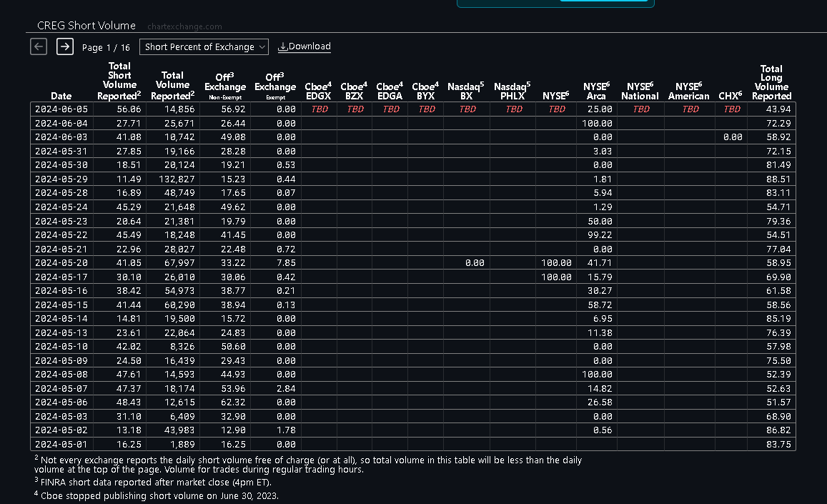
Task: Select Cboe EDGX column header
Action: [319, 91]
